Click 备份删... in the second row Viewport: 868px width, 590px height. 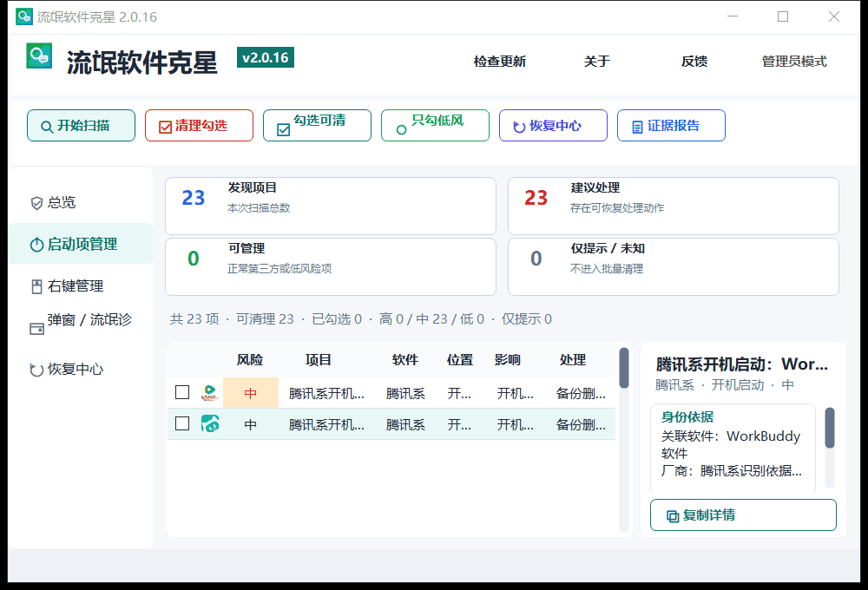(581, 425)
